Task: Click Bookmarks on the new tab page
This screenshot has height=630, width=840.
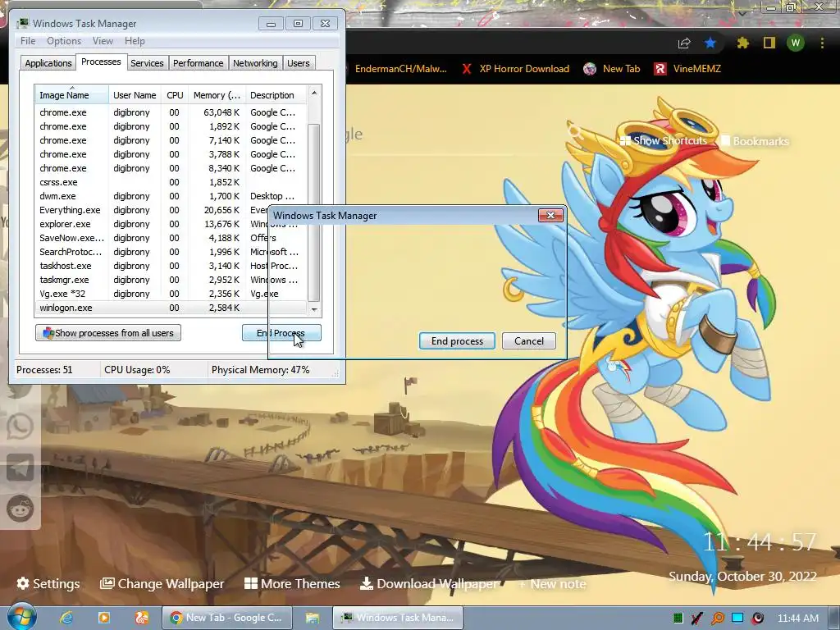Action: coord(755,141)
